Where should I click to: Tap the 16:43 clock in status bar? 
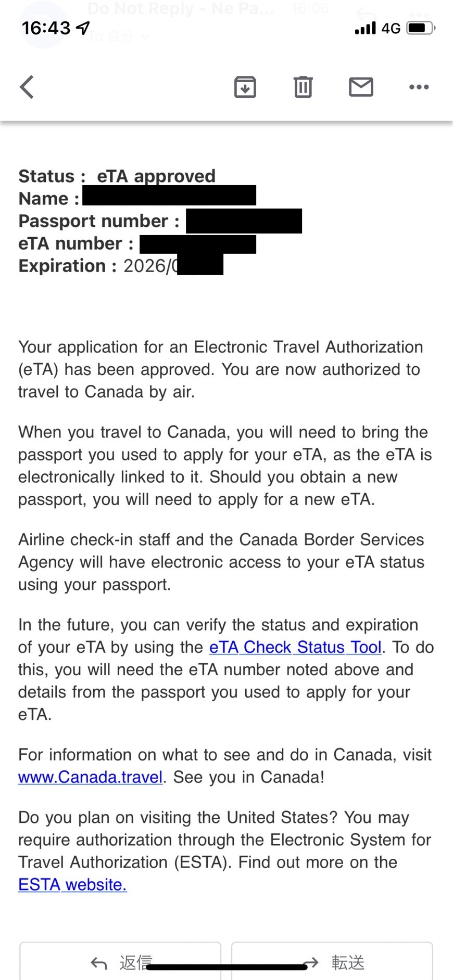click(46, 28)
